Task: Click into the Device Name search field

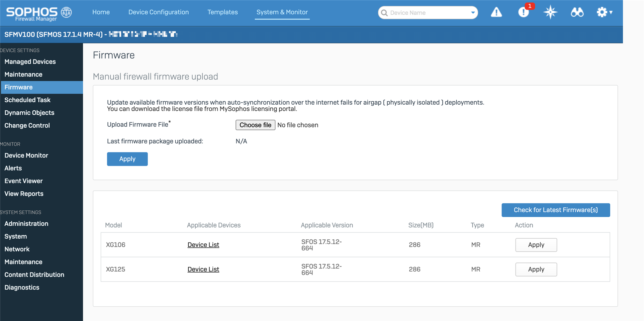Action: point(428,13)
